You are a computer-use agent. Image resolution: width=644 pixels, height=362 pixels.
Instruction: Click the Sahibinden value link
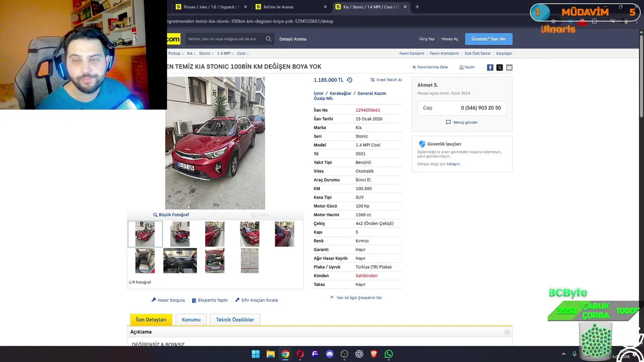(x=366, y=276)
